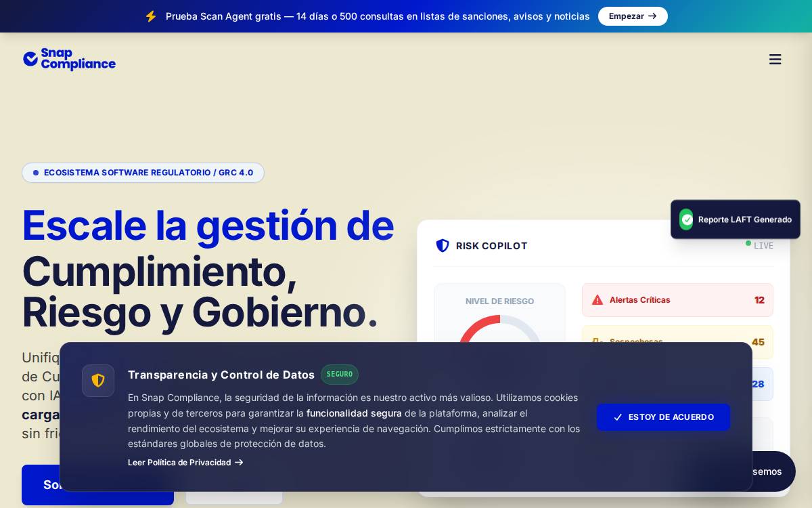Open the Leer Política de Privacidad link
Viewport: 812px width, 508px height.
[185, 463]
